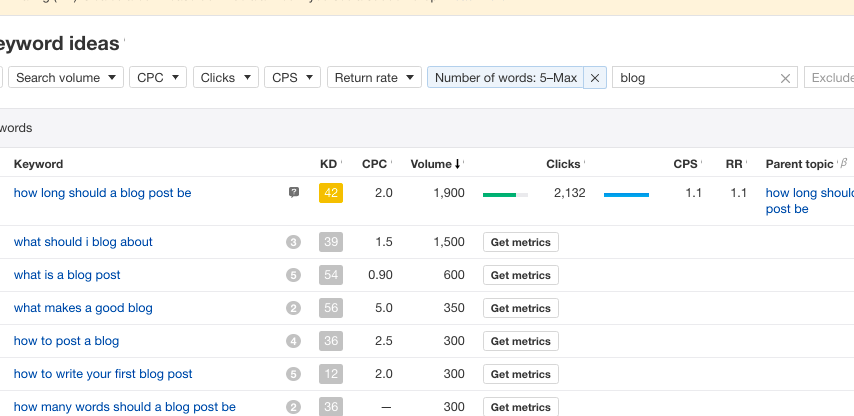Open keyword 'how to post a blog'
This screenshot has width=854, height=416.
pos(66,341)
